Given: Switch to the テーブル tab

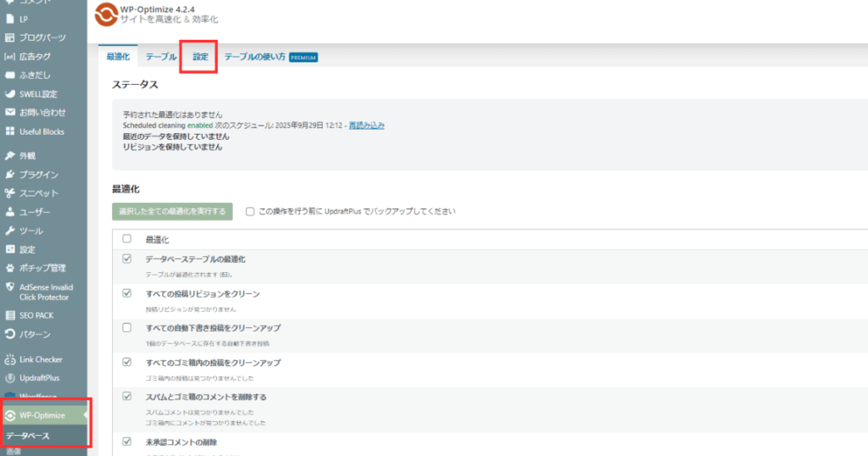Looking at the screenshot, I should 161,57.
